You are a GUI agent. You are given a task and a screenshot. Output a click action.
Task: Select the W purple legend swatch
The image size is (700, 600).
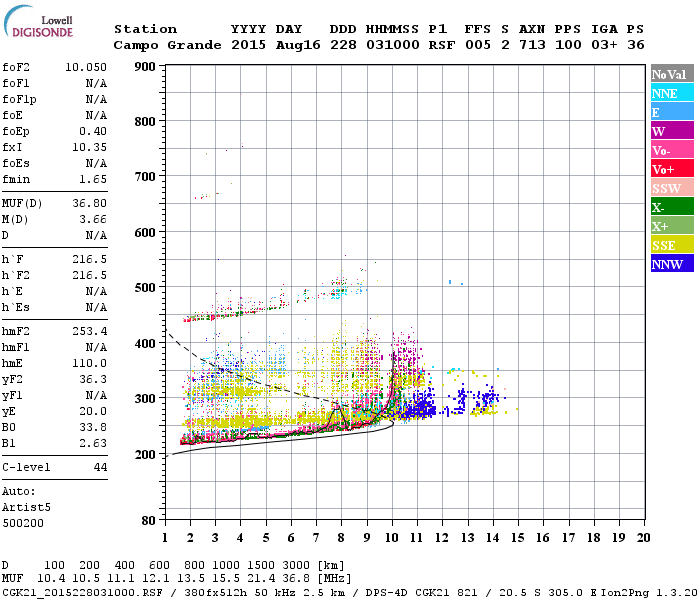[672, 131]
